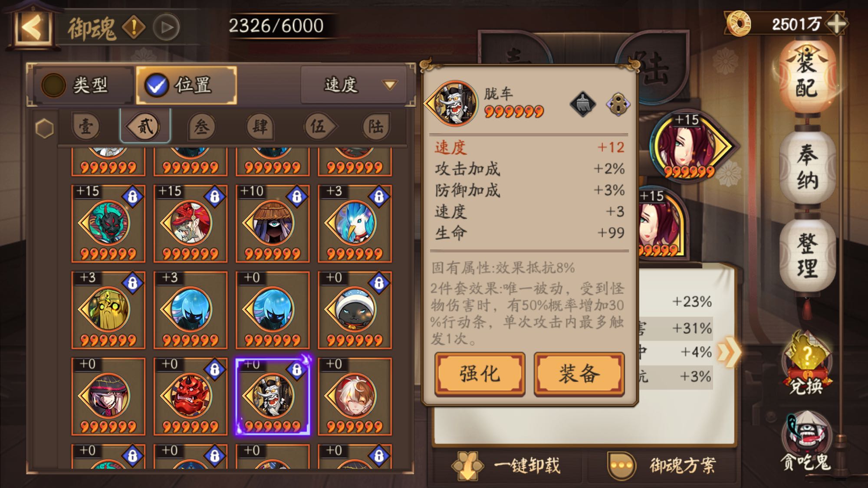
Task: Switch to the slot 壹 tab
Action: click(86, 127)
